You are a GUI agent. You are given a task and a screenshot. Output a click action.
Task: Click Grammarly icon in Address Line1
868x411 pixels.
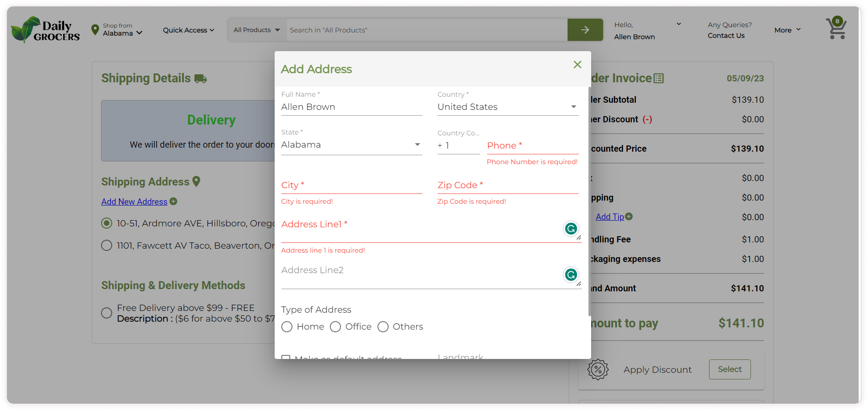571,229
